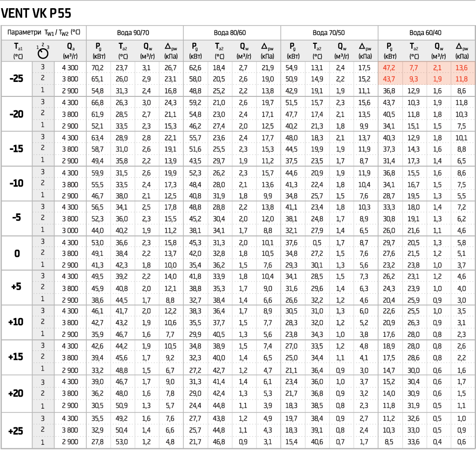This screenshot has height=453, width=476.
Task: Select the orange cell showing 43,7
Action: click(390, 79)
